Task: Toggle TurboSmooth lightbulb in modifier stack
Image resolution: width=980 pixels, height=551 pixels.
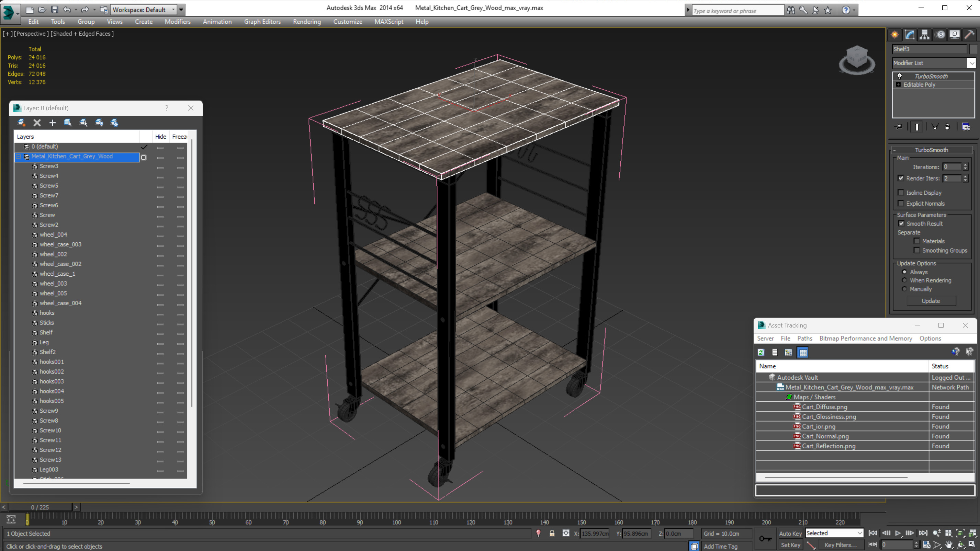Action: point(899,76)
